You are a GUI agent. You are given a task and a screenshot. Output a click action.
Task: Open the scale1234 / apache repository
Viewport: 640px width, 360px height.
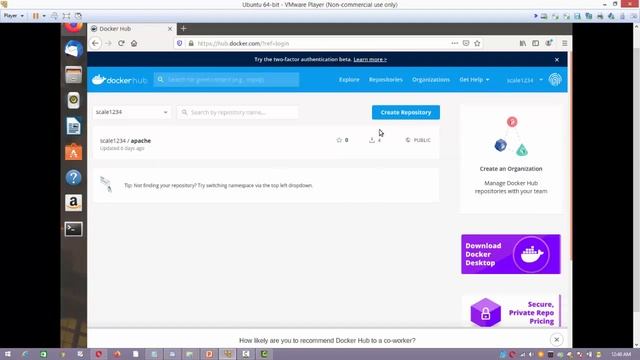125,140
